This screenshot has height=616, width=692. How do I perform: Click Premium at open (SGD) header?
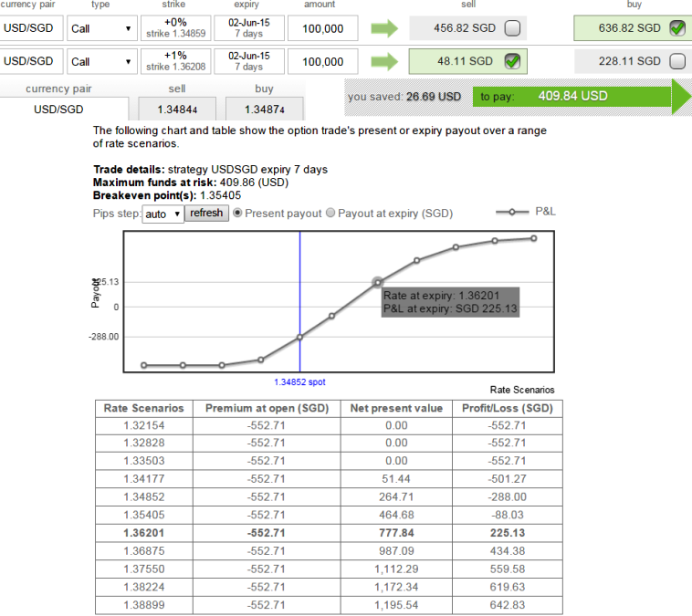click(267, 408)
